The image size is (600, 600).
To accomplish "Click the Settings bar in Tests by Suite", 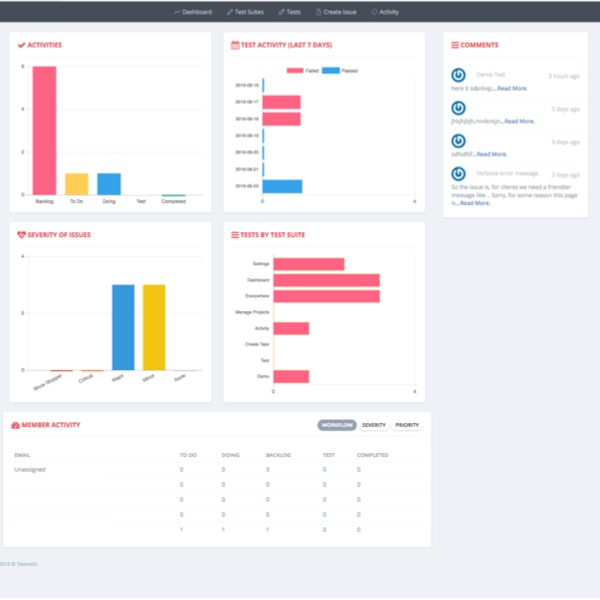I will click(309, 264).
